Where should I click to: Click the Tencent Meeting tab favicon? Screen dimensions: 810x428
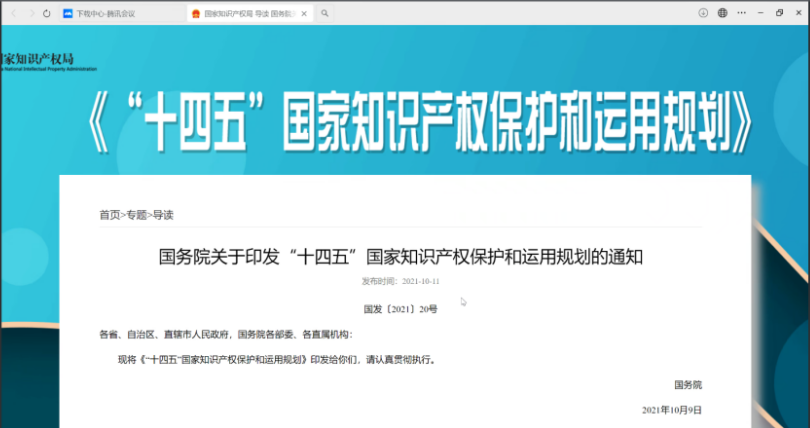tap(68, 14)
